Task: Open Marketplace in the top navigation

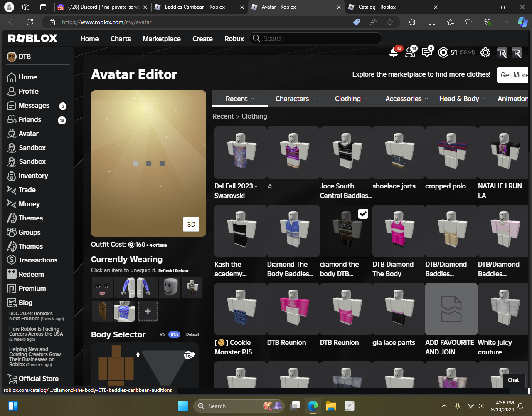Action: [162, 39]
